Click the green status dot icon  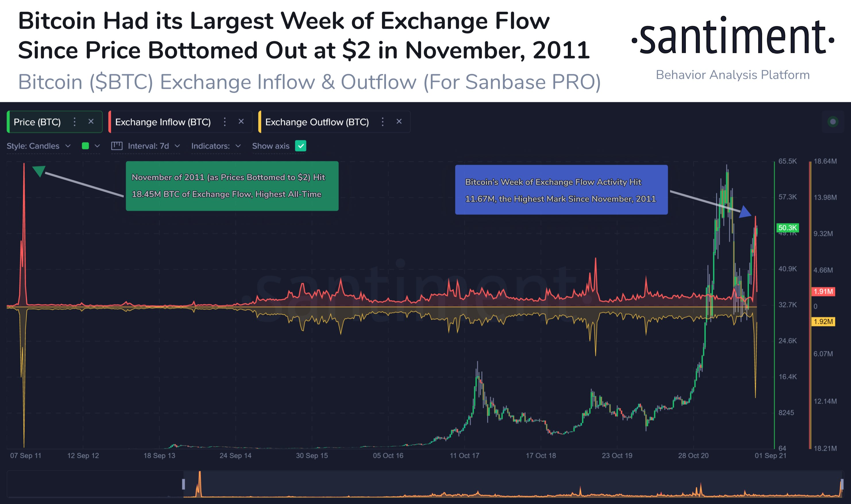pyautogui.click(x=833, y=122)
